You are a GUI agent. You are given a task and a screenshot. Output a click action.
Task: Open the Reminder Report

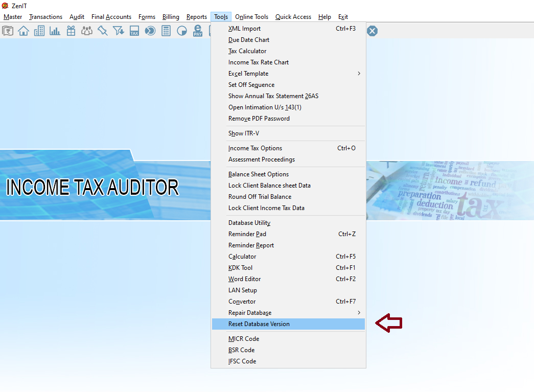click(x=288, y=245)
